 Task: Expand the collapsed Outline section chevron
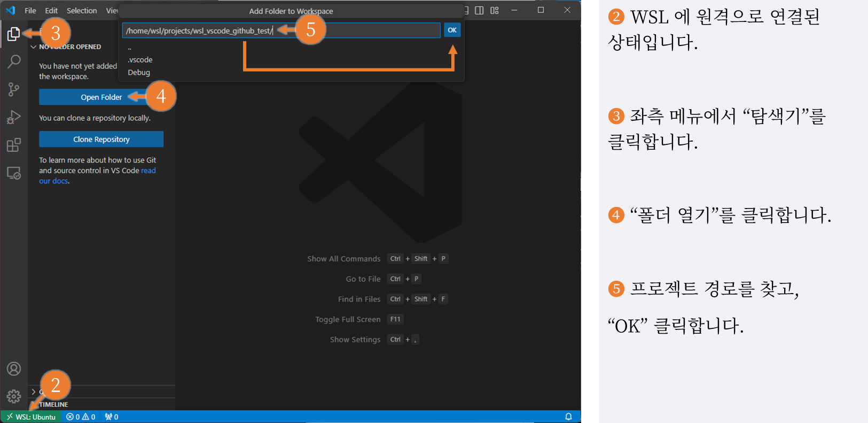[x=34, y=392]
